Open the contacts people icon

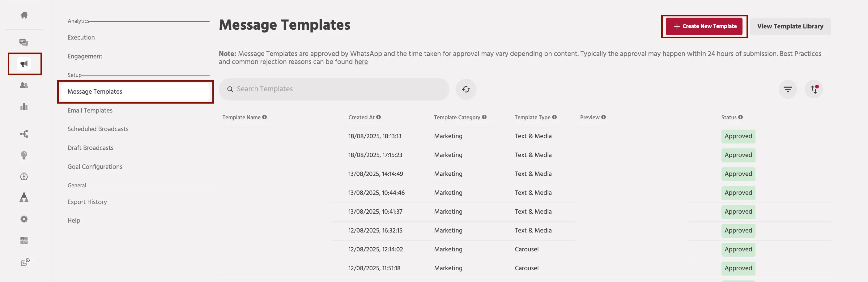pyautogui.click(x=24, y=85)
